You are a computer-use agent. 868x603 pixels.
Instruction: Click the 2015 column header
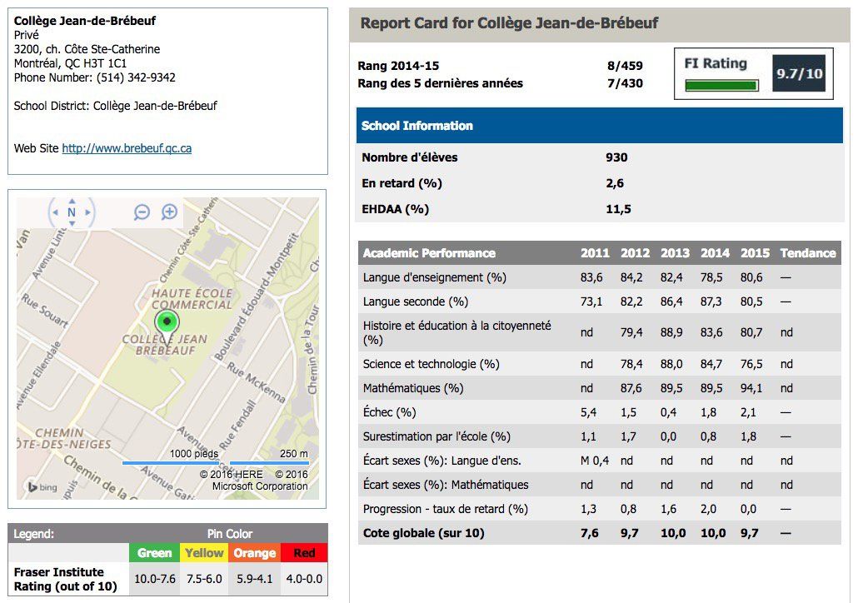755,253
